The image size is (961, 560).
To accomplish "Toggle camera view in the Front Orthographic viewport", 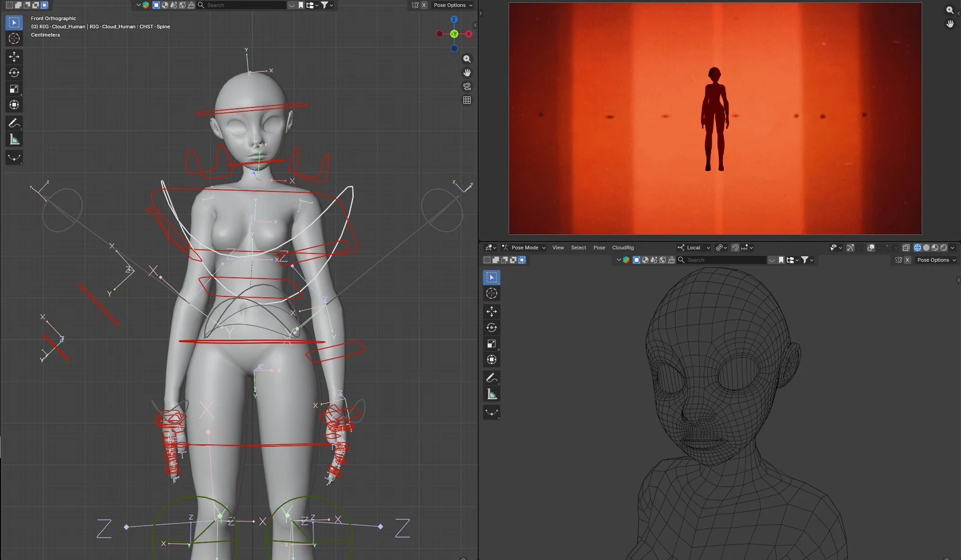I will pos(467,86).
